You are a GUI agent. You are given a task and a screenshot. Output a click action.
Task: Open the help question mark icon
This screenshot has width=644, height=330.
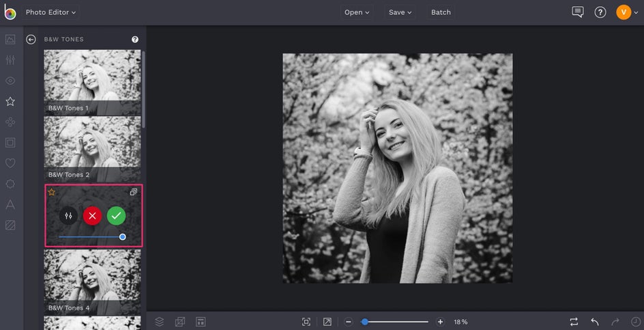click(600, 12)
